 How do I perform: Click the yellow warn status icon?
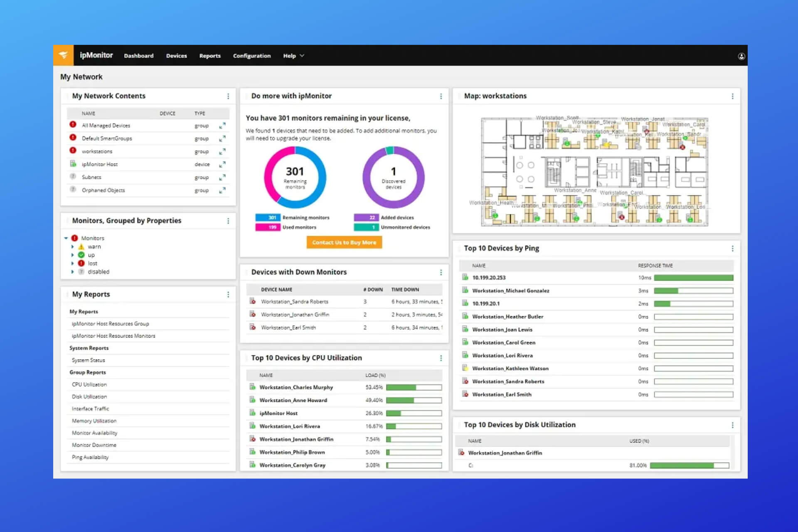pos(81,246)
